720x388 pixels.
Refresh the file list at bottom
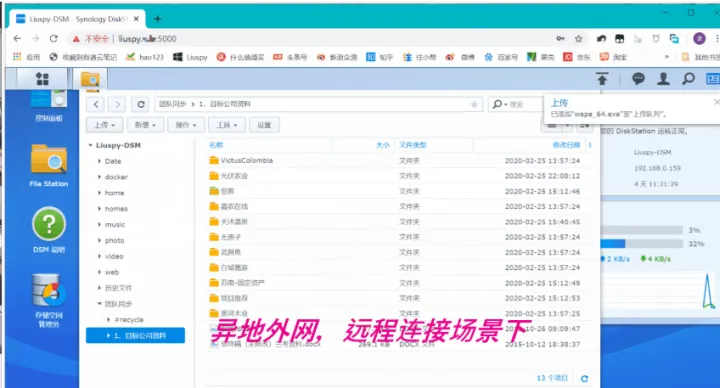584,378
